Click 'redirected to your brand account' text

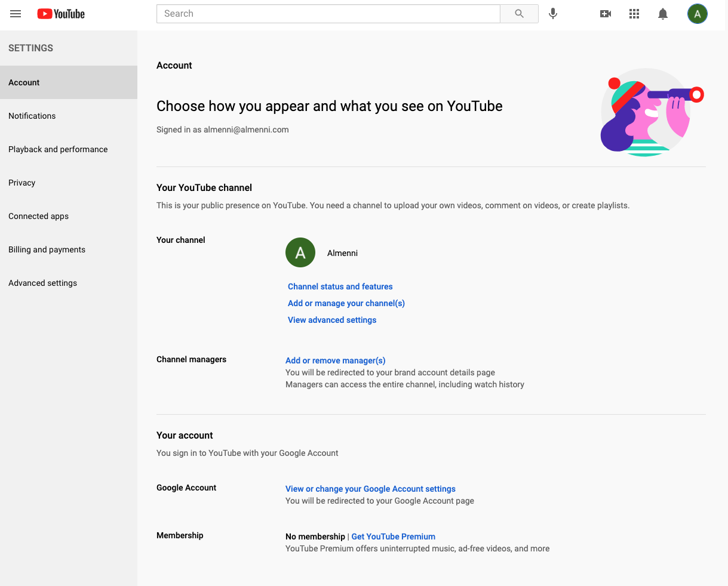(391, 372)
